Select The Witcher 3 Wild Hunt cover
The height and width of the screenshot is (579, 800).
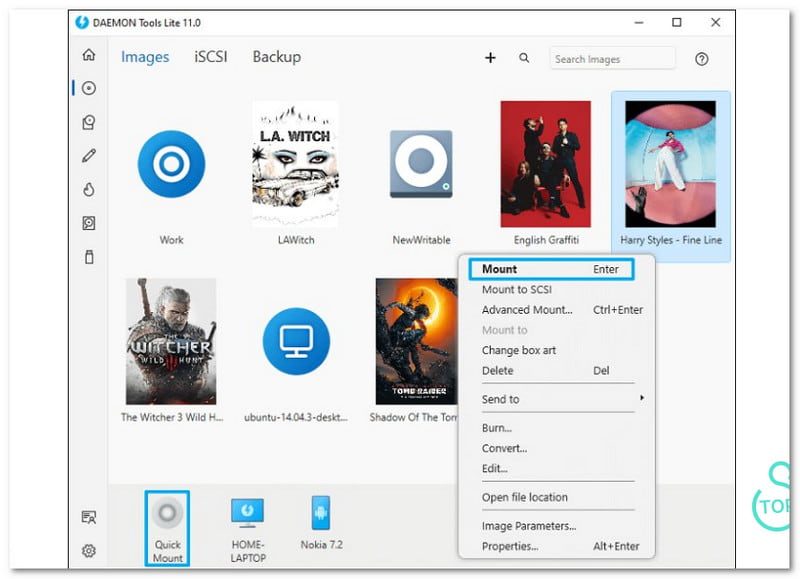[171, 341]
